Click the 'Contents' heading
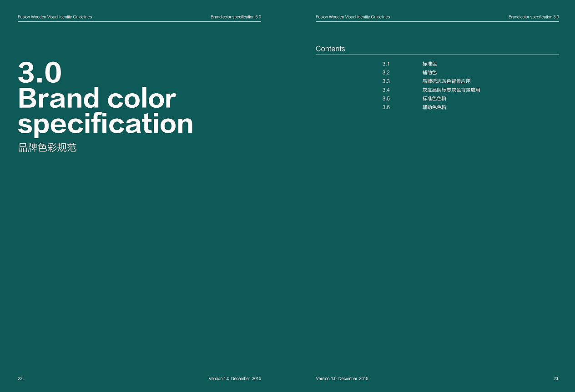Screen dimensions: 575x392 (x=330, y=49)
